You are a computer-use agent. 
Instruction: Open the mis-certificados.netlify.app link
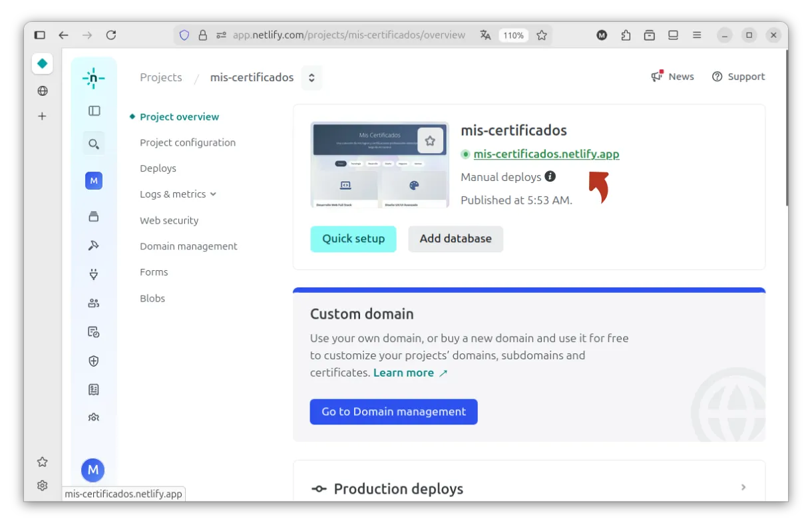click(546, 154)
